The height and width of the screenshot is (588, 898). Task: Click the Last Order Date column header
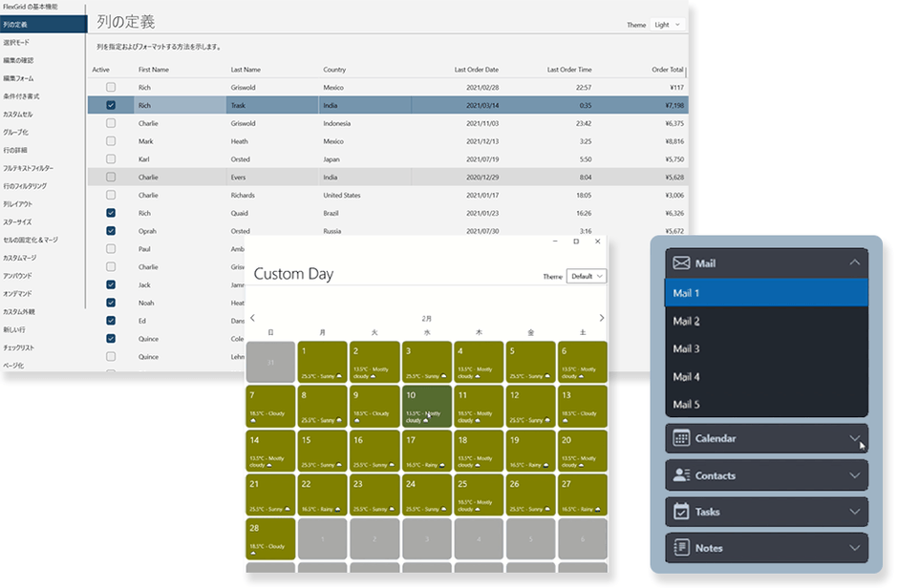click(476, 70)
